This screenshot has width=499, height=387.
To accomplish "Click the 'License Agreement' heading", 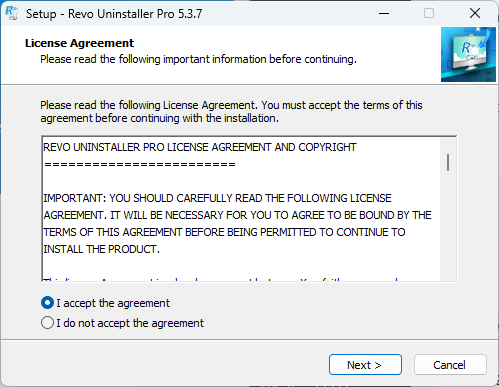I will click(79, 43).
